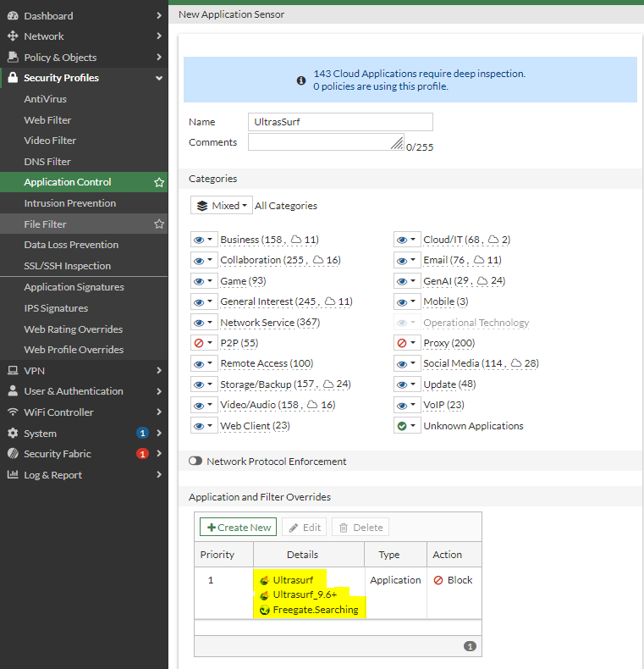The height and width of the screenshot is (669, 644).
Task: Click the Update category link
Action: pyautogui.click(x=449, y=384)
